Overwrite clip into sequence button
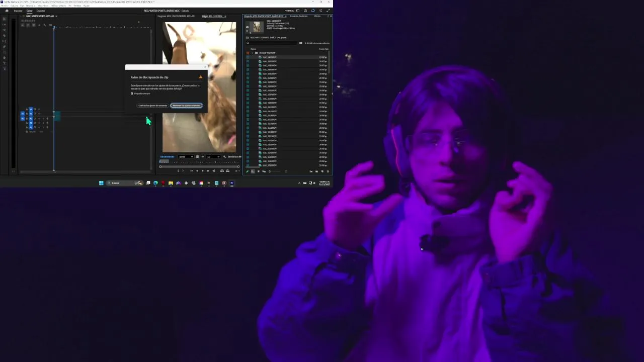Image resolution: width=644 pixels, height=362 pixels. point(228,171)
